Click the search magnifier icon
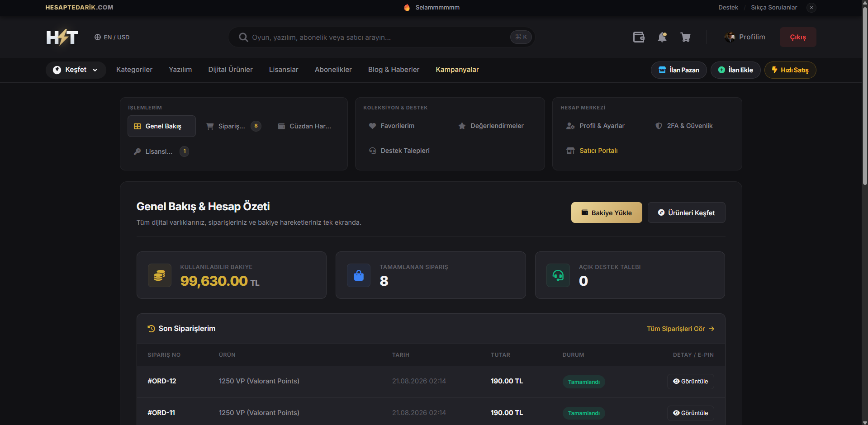Screen dimensions: 868x425 click(x=243, y=37)
